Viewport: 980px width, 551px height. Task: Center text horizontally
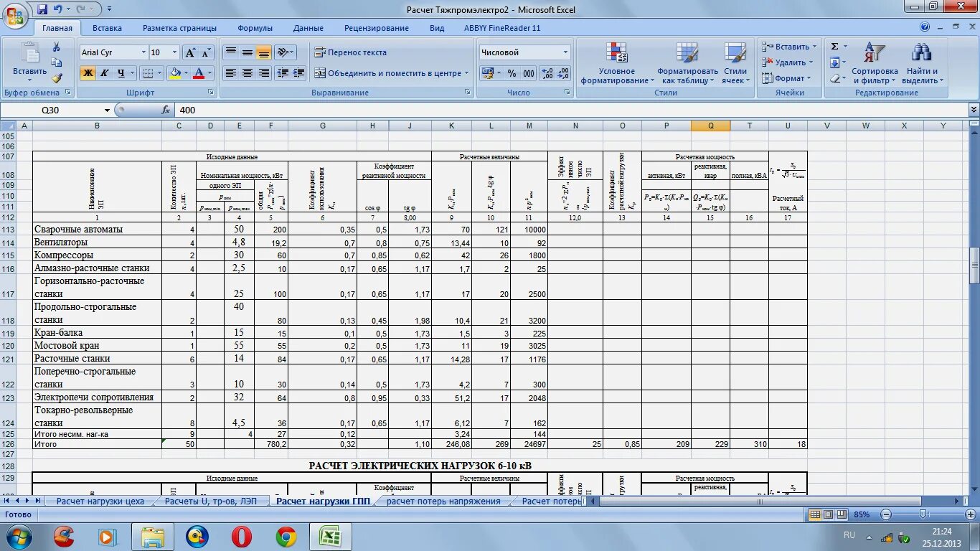coord(247,73)
